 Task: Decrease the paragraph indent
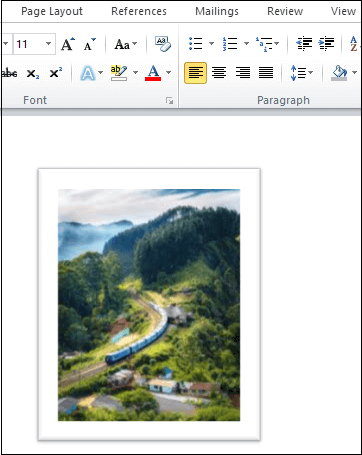[x=304, y=44]
